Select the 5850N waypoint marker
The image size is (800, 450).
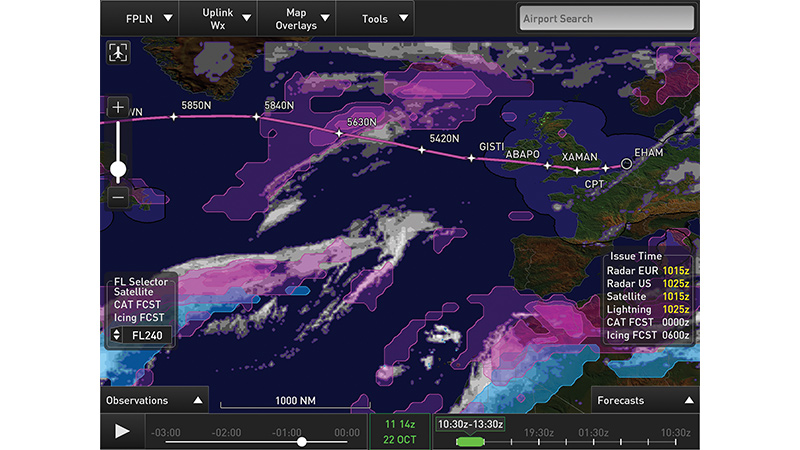173,117
